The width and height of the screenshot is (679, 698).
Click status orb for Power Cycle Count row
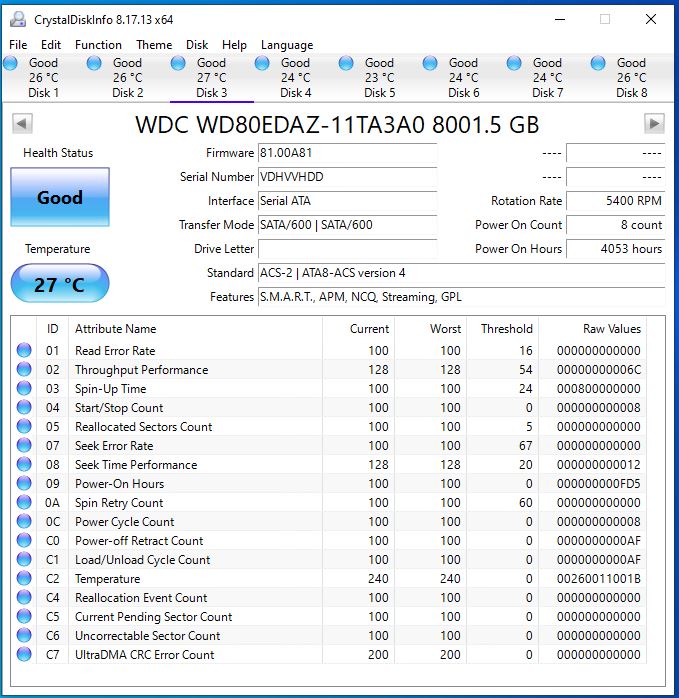[x=24, y=521]
